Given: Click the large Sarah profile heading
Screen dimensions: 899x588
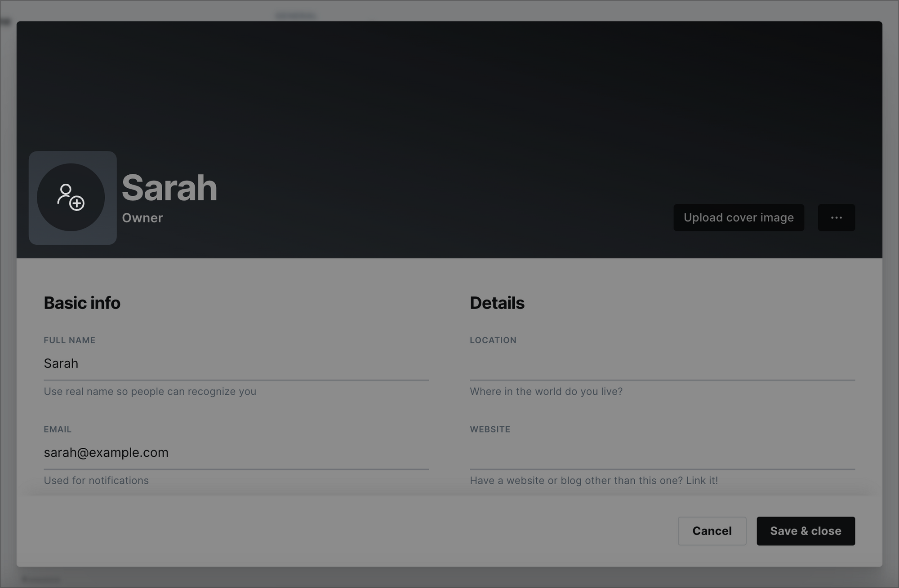Looking at the screenshot, I should [x=169, y=188].
